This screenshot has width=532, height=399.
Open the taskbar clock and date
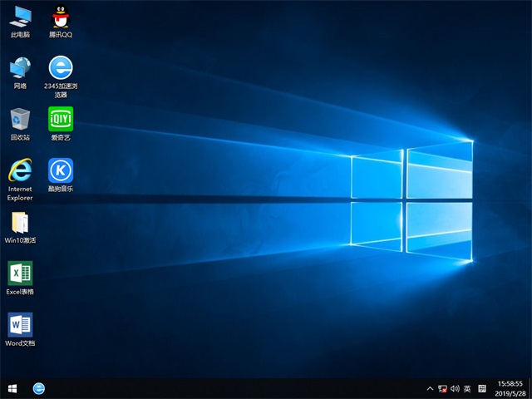pos(508,388)
